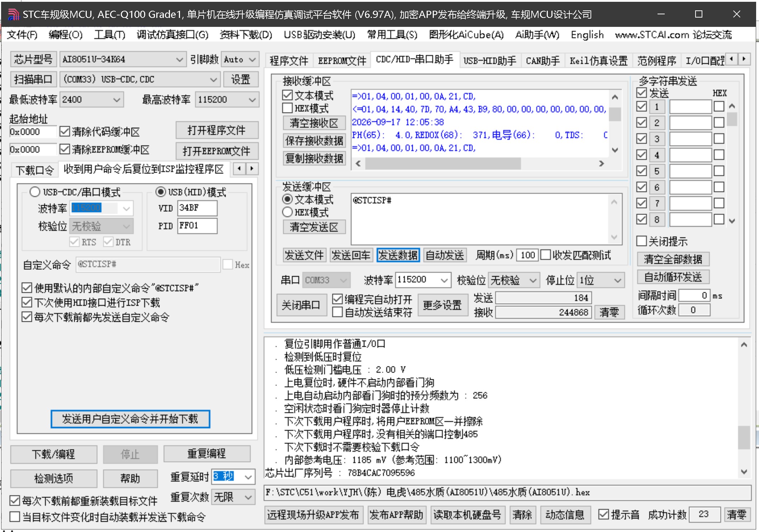This screenshot has height=532, width=759.
Task: Switch to USB-HID助手 tab
Action: [490, 61]
